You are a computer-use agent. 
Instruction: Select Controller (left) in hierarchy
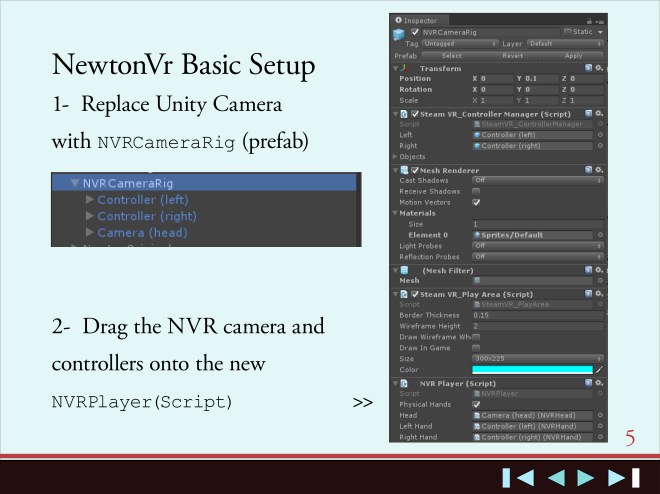(142, 200)
